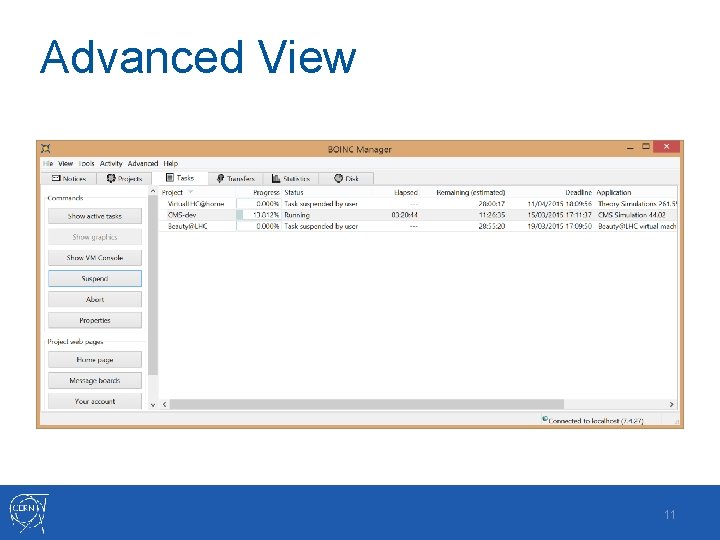The height and width of the screenshot is (540, 720).
Task: Click the Theory Simulations application cell
Action: coord(637,204)
